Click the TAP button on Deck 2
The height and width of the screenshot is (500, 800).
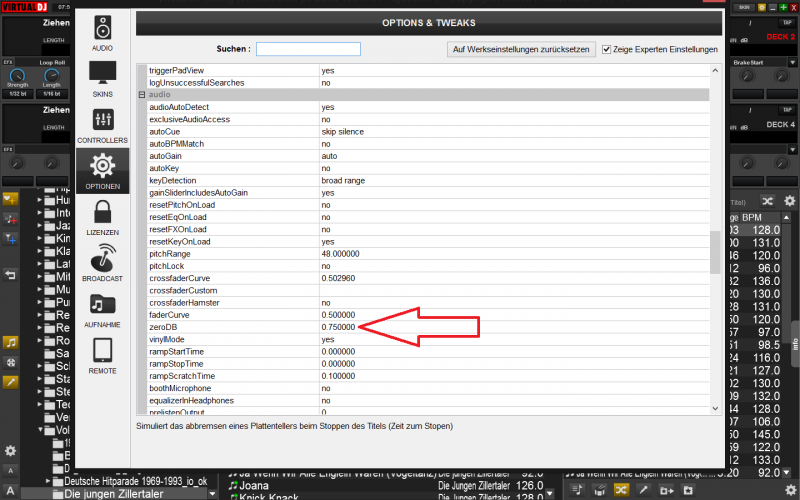coord(787,22)
